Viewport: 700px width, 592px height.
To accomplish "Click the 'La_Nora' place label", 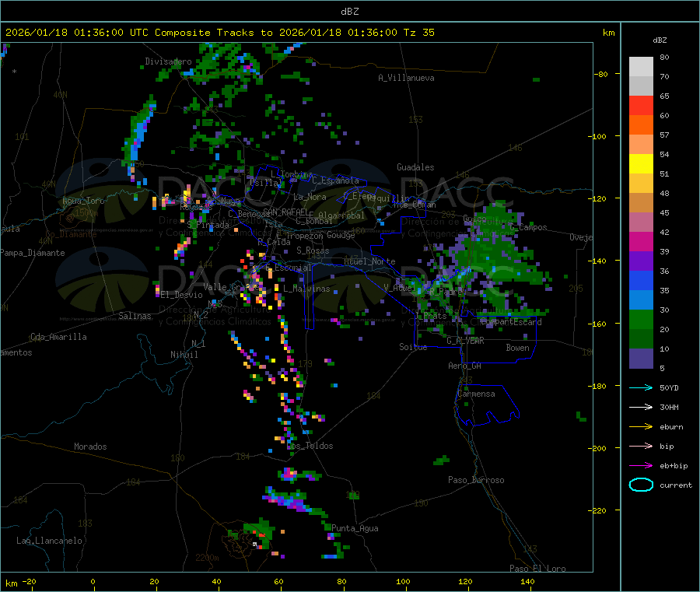I will [310, 197].
